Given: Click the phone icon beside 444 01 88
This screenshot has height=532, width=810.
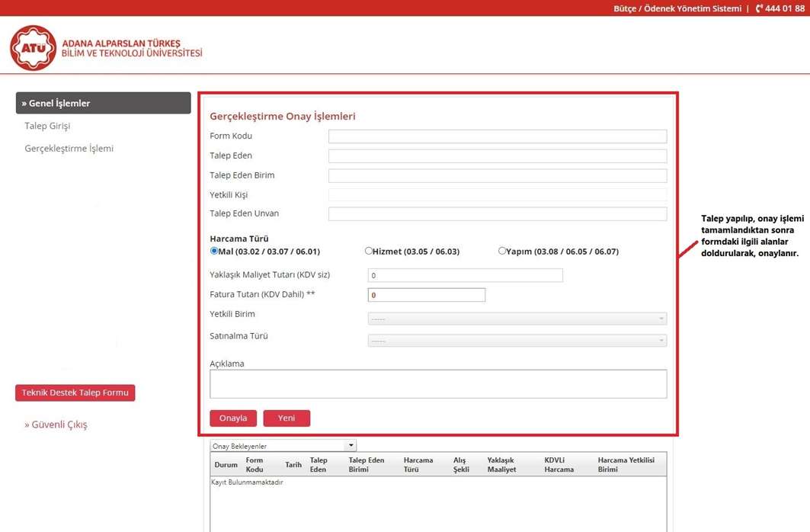Looking at the screenshot, I should (x=759, y=8).
